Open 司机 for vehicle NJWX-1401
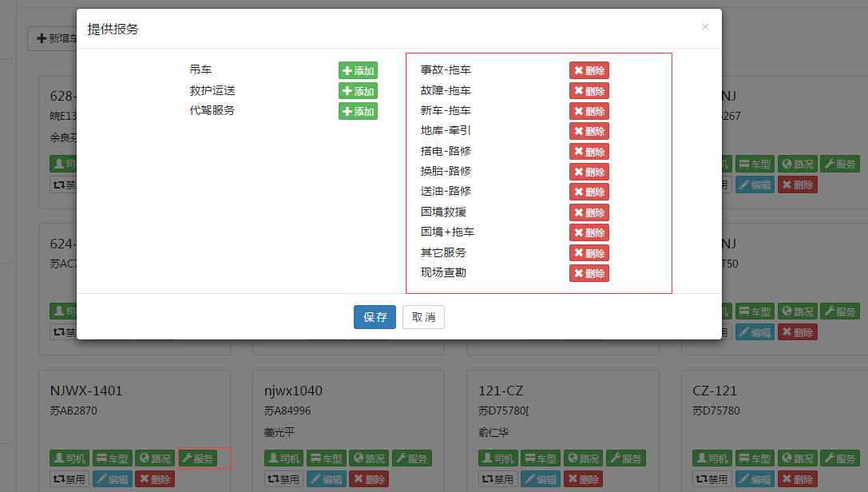 [x=69, y=458]
